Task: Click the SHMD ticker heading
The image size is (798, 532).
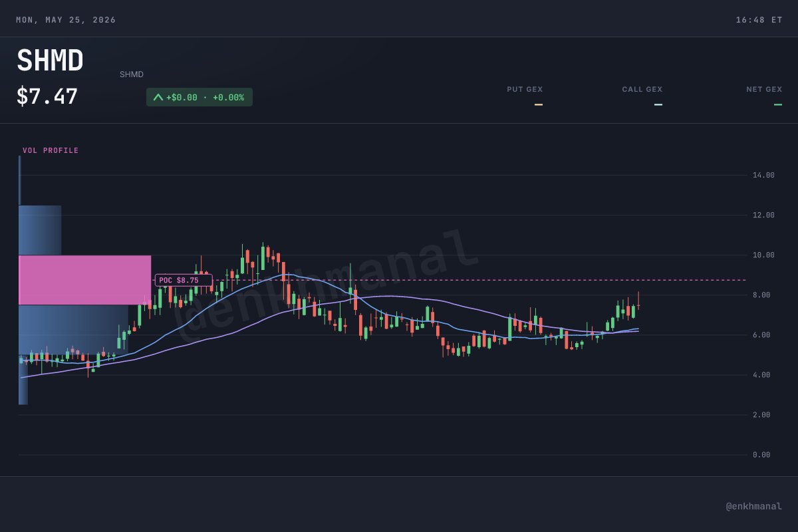Action: click(x=50, y=61)
